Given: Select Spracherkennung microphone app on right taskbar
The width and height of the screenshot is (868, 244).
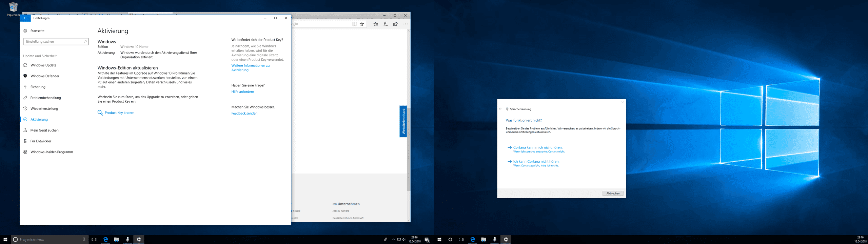Looking at the screenshot, I should 495,239.
